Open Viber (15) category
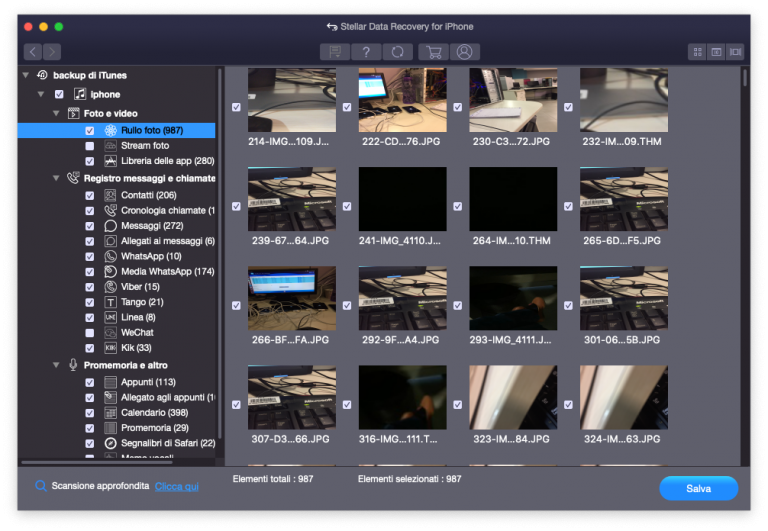 (x=140, y=287)
